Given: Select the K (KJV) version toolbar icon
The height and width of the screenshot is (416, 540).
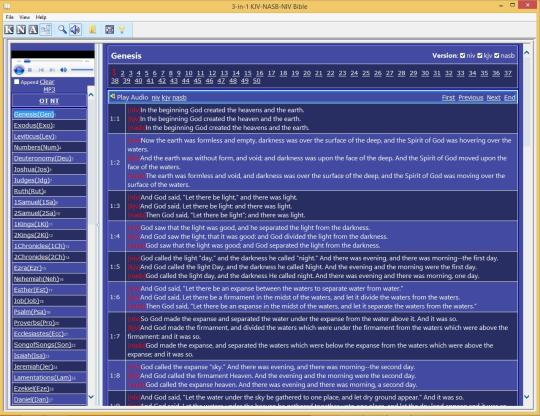Looking at the screenshot, I should 9,30.
